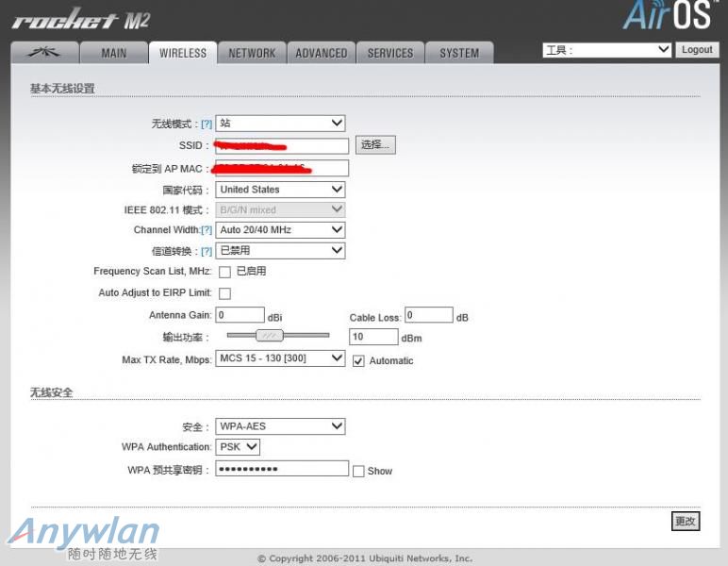This screenshot has width=728, height=566.
Task: Open Max TX Rate MCS dropdown
Action: tap(280, 358)
